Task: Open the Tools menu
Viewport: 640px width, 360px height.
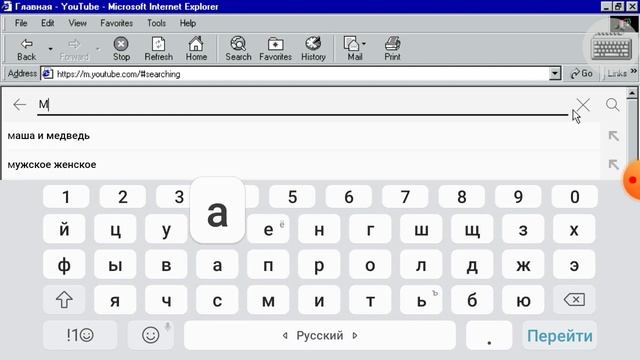Action: coord(156,23)
